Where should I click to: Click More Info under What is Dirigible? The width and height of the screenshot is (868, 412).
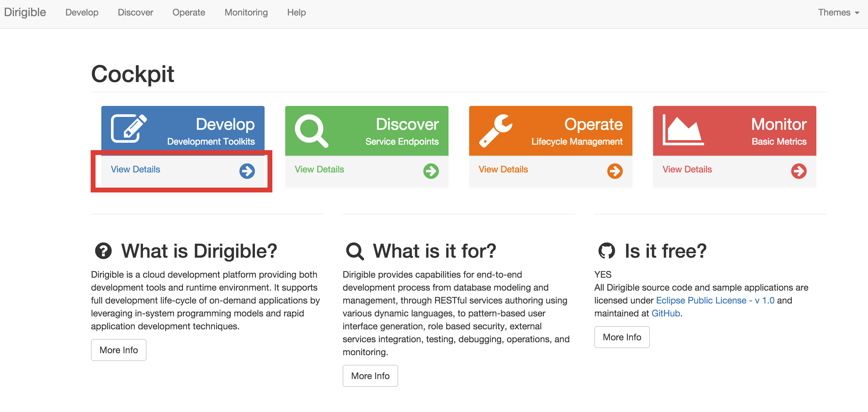pyautogui.click(x=119, y=350)
